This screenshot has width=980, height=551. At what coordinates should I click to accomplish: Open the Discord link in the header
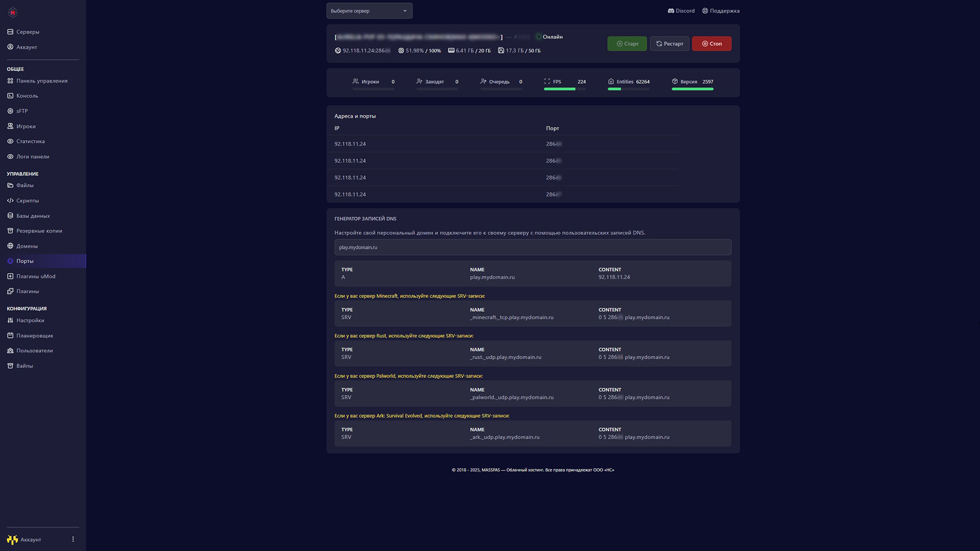(681, 11)
